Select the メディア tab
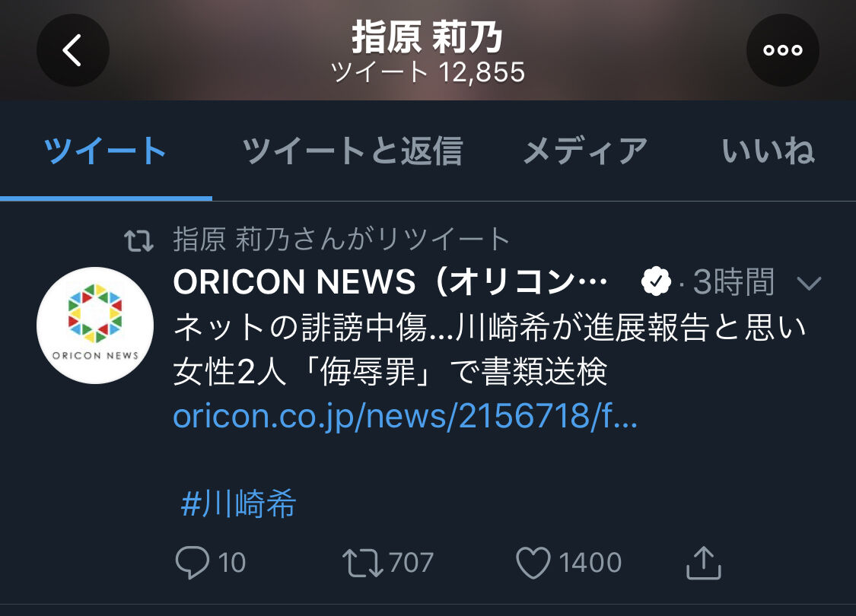 pos(585,151)
